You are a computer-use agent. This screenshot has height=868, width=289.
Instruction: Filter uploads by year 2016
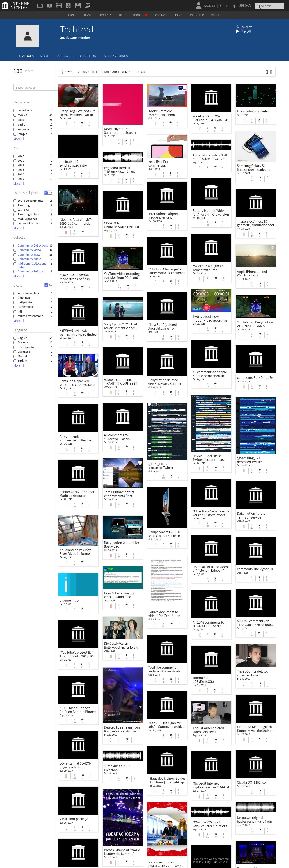point(15,179)
